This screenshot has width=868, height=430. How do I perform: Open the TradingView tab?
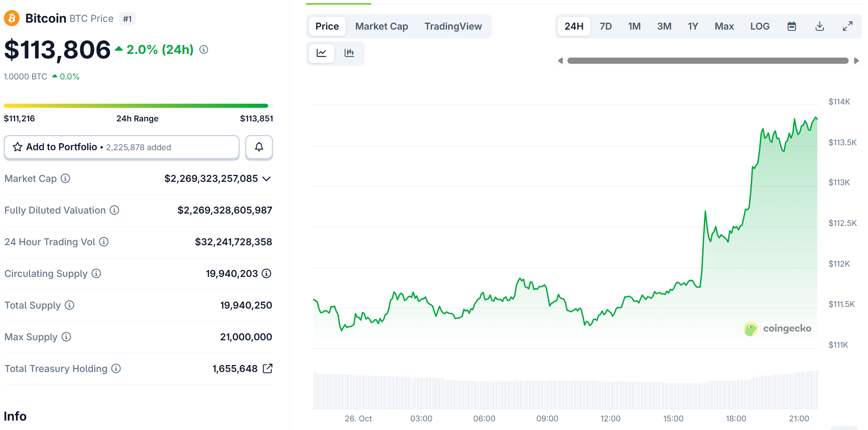pos(453,26)
